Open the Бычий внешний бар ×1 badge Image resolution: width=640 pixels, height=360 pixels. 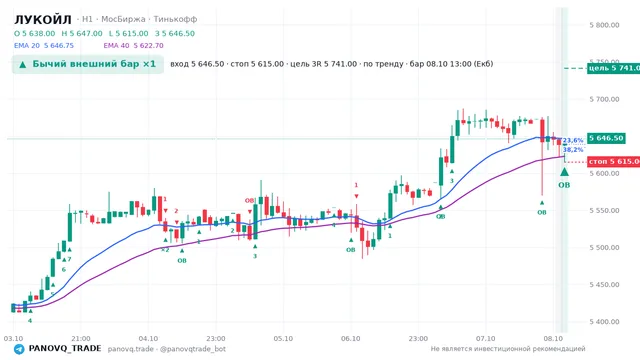pos(88,64)
